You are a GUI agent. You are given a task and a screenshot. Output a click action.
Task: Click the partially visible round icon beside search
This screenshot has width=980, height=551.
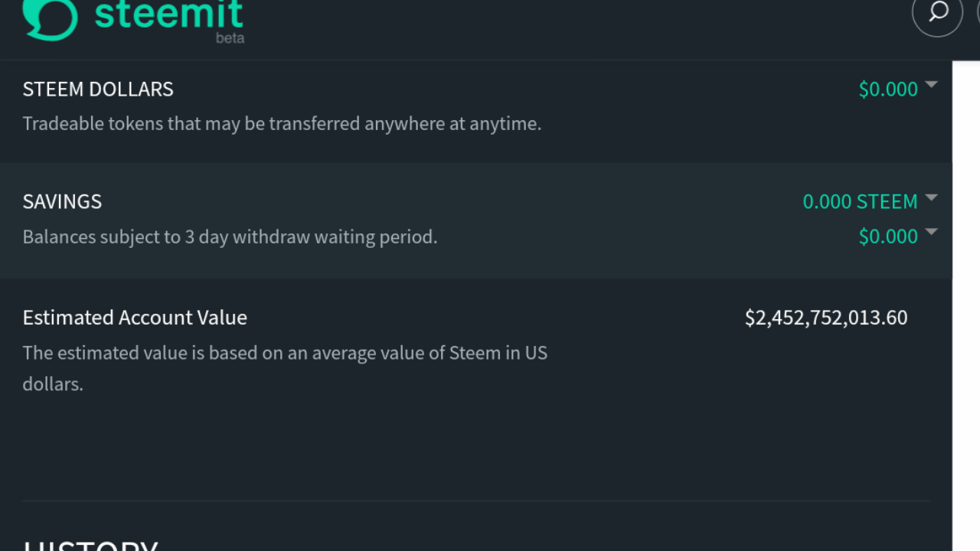click(978, 12)
